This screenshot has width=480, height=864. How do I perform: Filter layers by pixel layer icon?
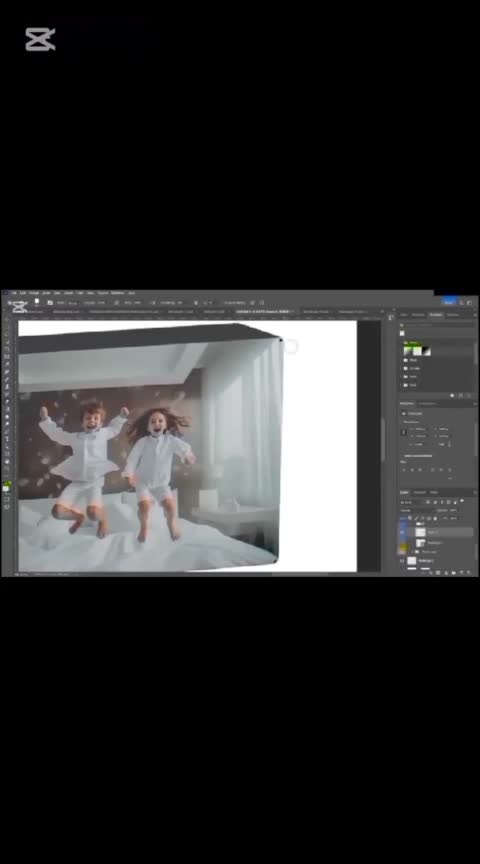tap(428, 503)
